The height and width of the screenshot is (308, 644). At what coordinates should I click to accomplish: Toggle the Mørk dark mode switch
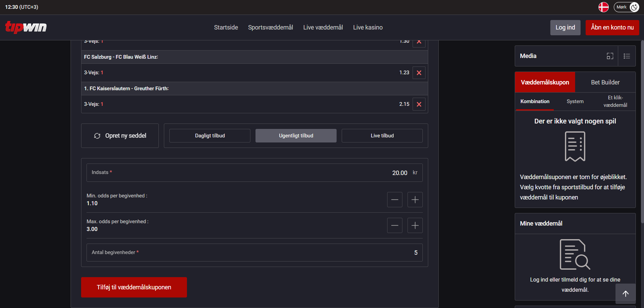click(x=626, y=7)
